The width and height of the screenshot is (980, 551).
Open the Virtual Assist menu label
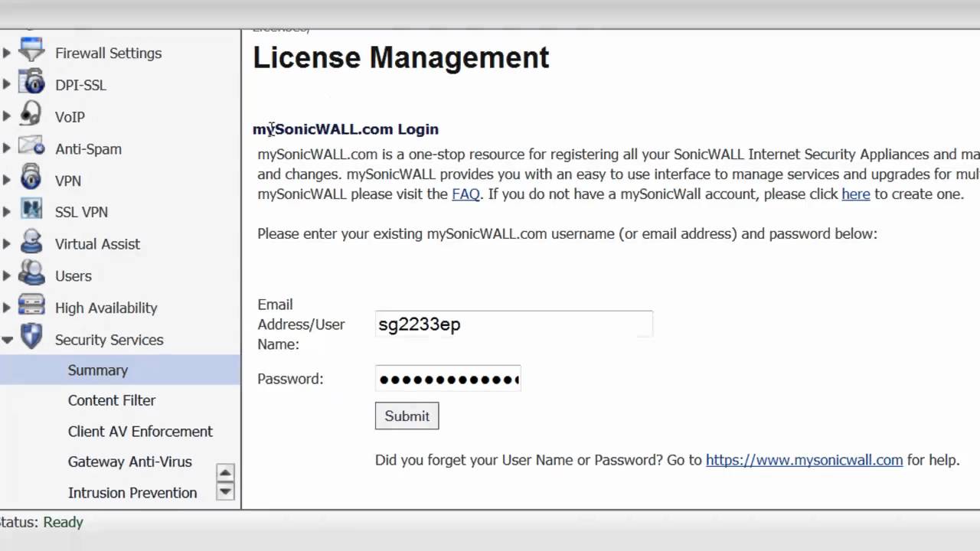(97, 244)
